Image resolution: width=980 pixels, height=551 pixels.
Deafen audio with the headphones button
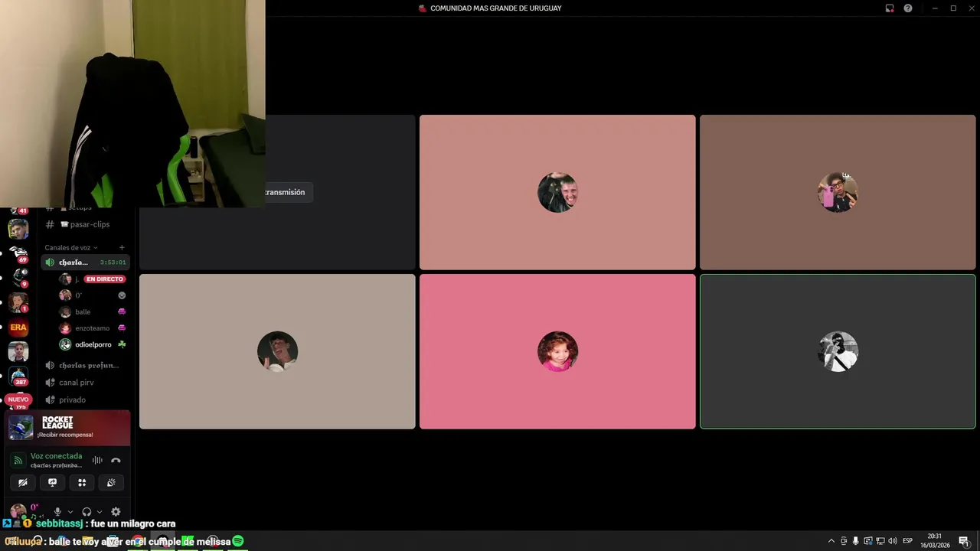tap(87, 512)
